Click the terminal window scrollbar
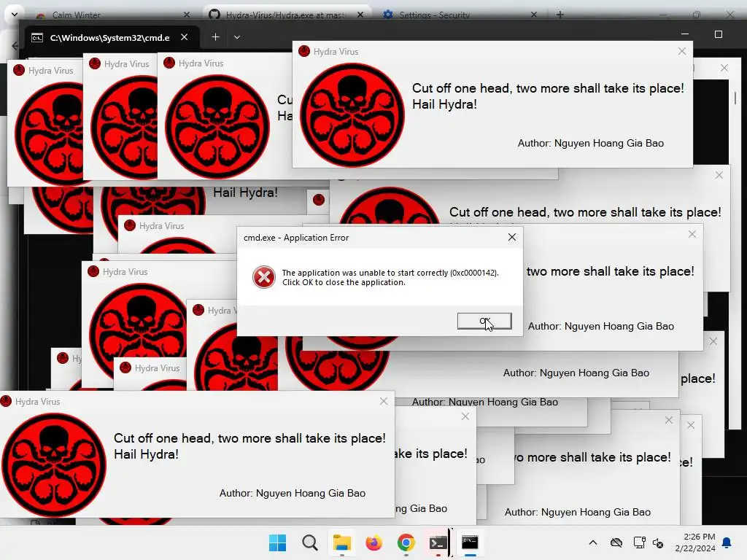This screenshot has height=560, width=747. coord(735,98)
